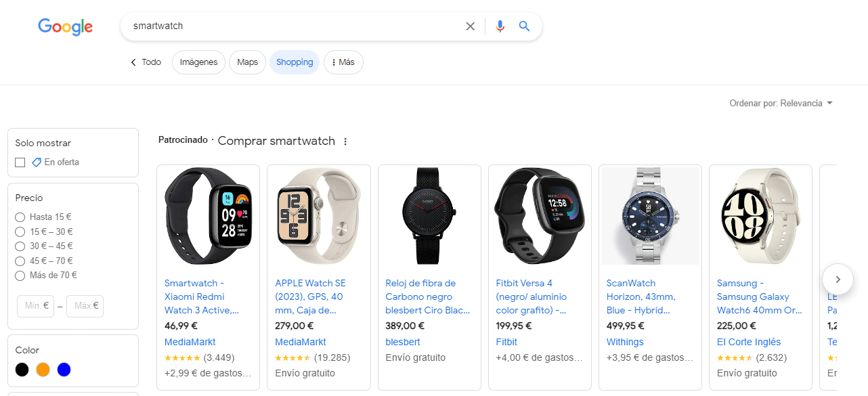
Task: Start a voice search with the microphone icon
Action: pos(500,26)
